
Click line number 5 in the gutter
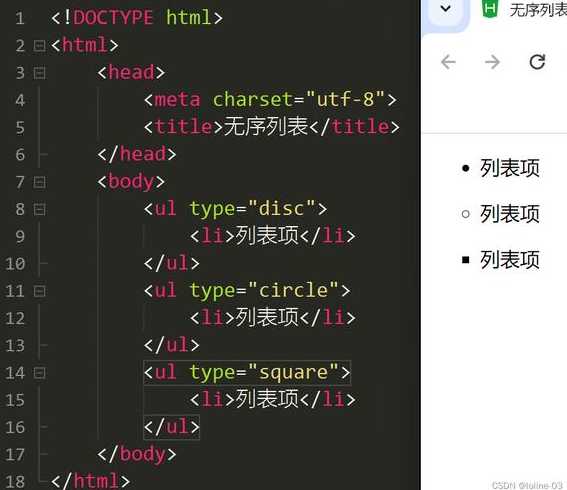click(20, 128)
